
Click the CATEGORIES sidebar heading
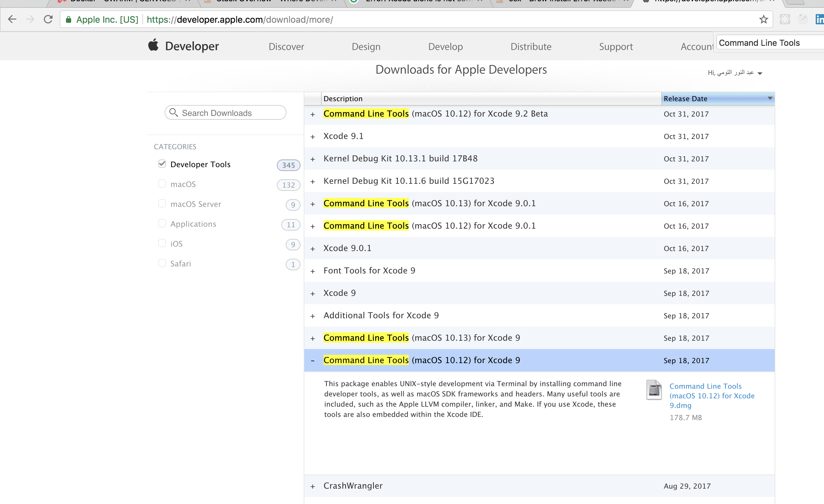point(175,147)
